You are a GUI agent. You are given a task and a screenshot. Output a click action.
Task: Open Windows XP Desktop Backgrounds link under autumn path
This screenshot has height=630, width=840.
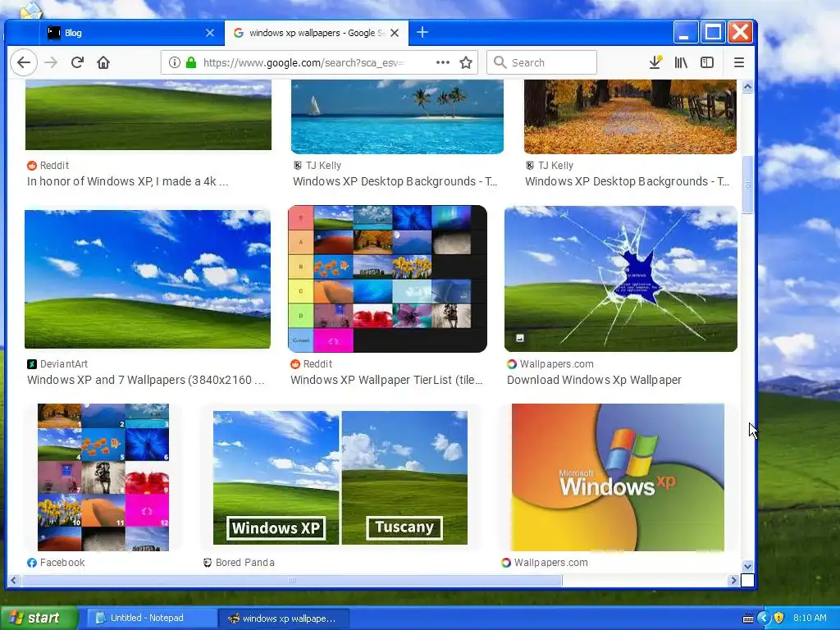(x=628, y=181)
